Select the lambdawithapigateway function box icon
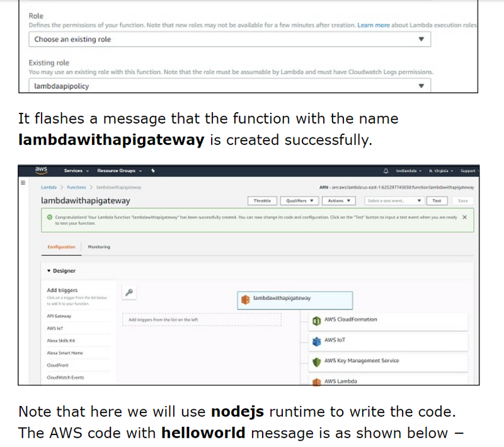504x447 pixels. 247,298
